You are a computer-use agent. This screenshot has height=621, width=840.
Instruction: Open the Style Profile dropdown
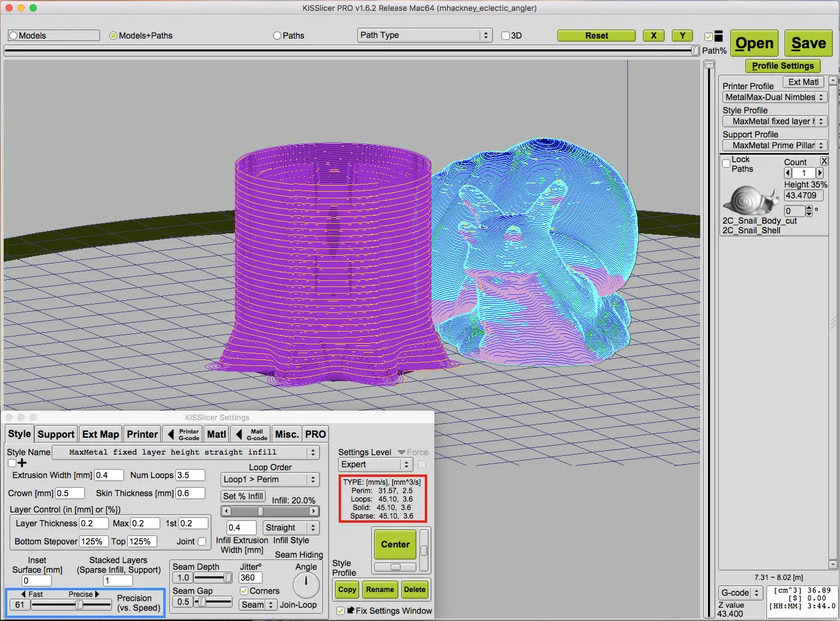[x=775, y=121]
